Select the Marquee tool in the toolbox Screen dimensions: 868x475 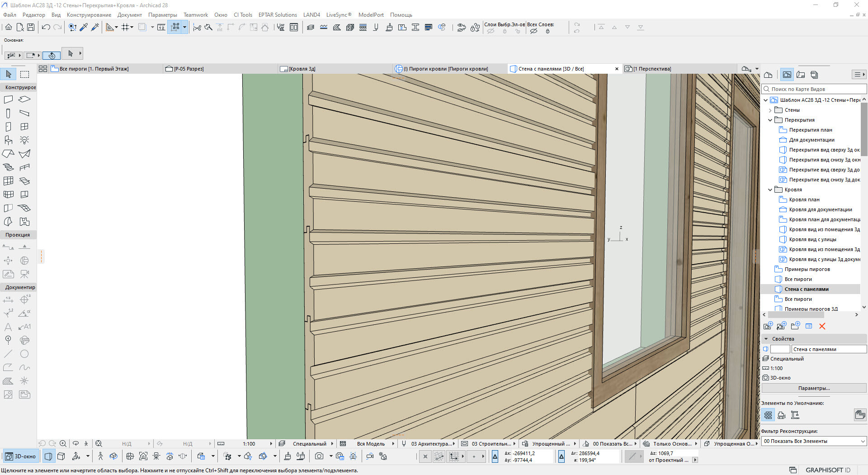click(x=24, y=74)
